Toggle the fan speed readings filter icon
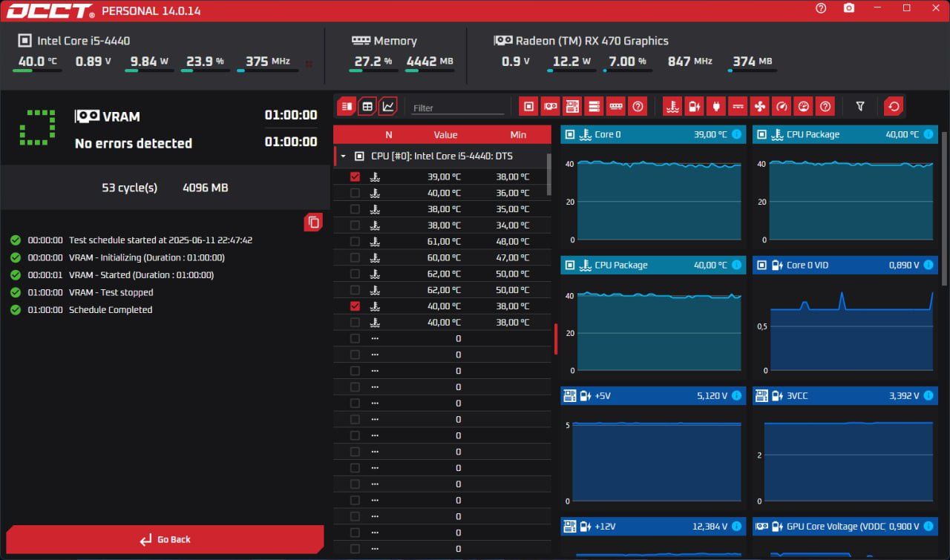The image size is (950, 560). click(759, 106)
